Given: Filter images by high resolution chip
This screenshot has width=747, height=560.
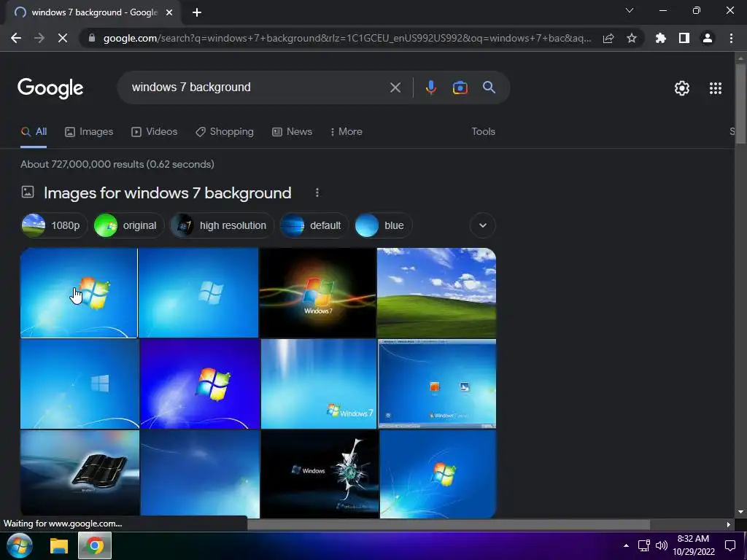Looking at the screenshot, I should click(222, 225).
